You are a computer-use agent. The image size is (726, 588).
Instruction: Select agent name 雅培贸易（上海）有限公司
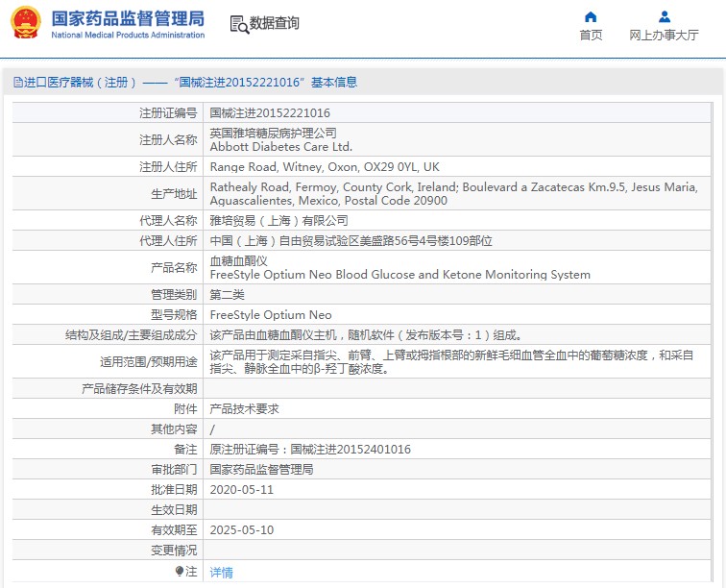pyautogui.click(x=278, y=220)
